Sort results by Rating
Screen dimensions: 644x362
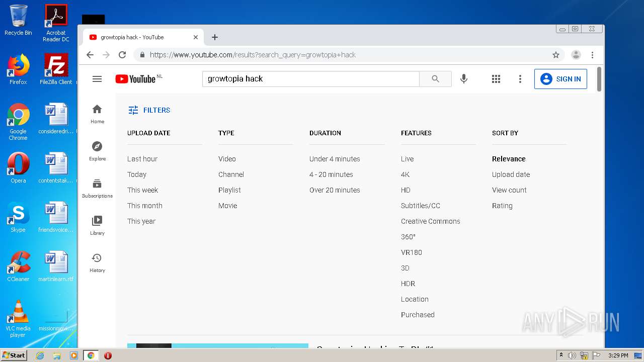[502, 206]
